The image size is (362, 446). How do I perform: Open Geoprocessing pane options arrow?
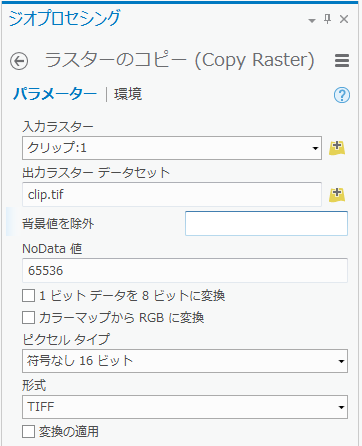pyautogui.click(x=312, y=21)
